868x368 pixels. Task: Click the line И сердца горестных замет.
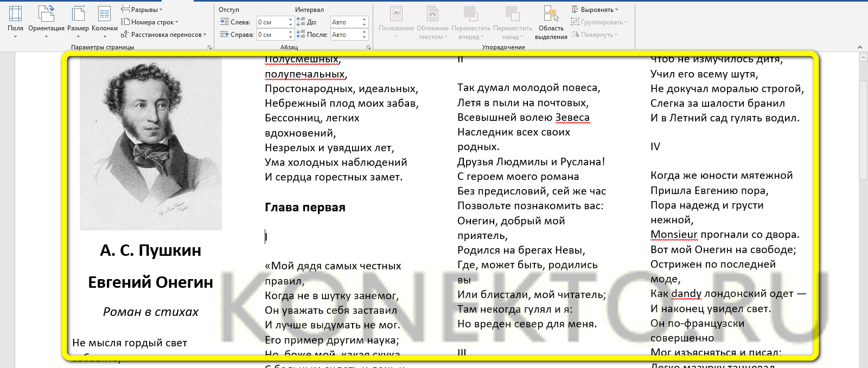pos(334,177)
